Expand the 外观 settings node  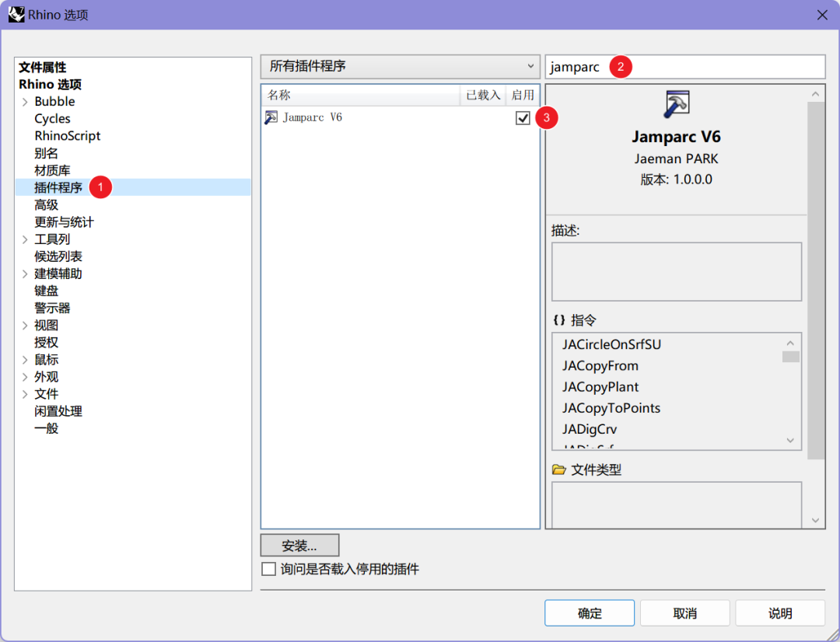coord(26,376)
